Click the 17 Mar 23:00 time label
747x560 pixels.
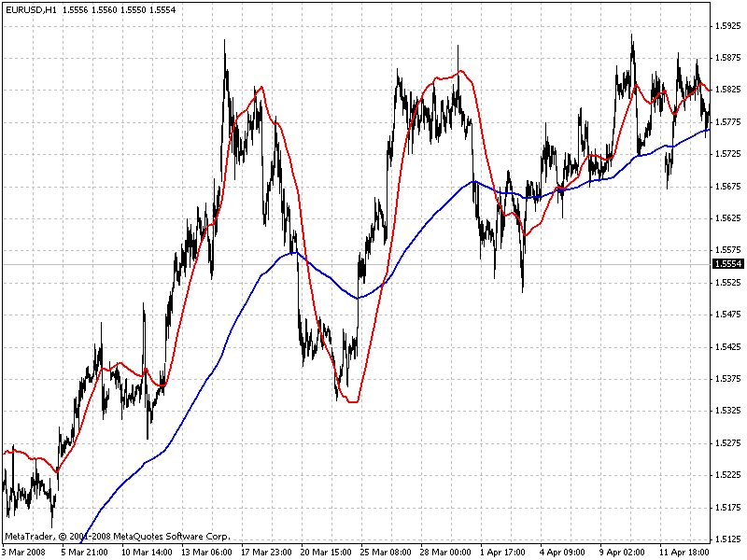tap(266, 553)
